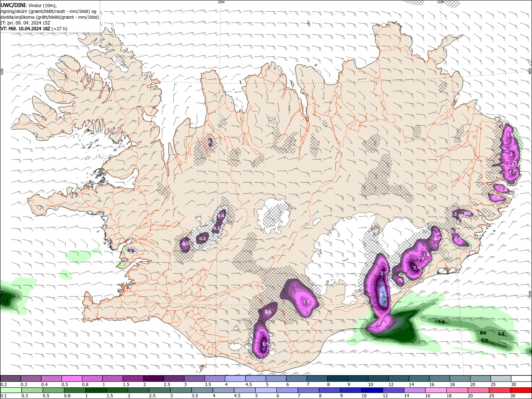Click the 'rigning/skúrir' description line
532x399 pixels.
tap(48, 11)
